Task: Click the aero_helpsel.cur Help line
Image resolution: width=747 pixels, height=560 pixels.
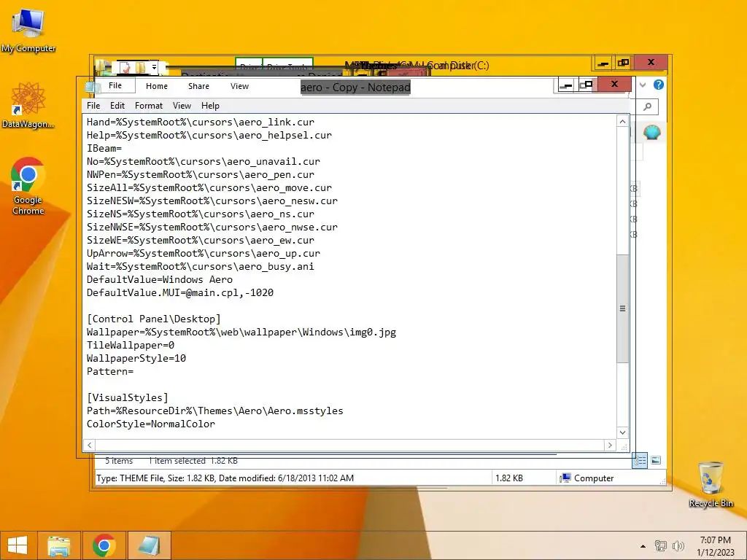Action: pos(209,135)
